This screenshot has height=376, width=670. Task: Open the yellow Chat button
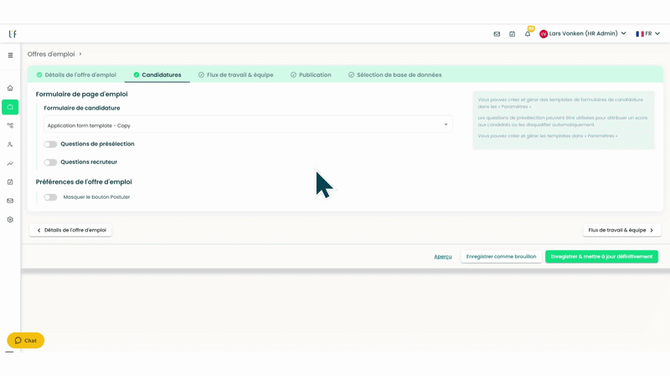(x=26, y=341)
